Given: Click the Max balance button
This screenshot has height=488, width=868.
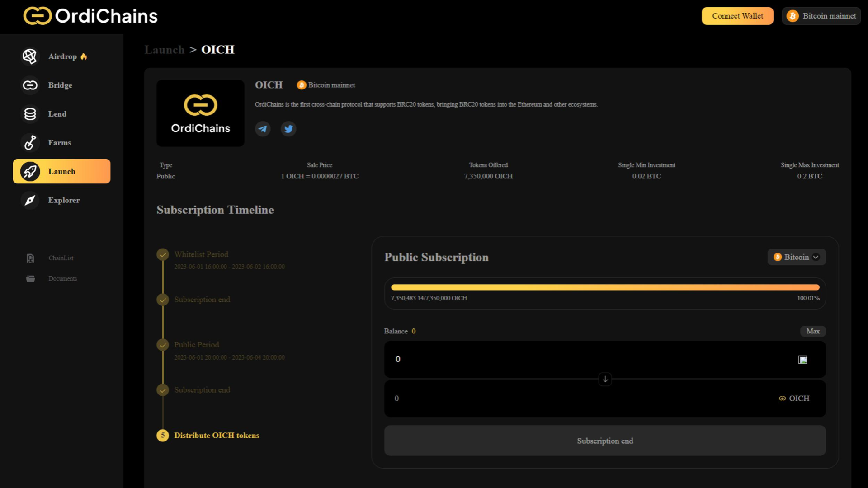Looking at the screenshot, I should click(811, 331).
